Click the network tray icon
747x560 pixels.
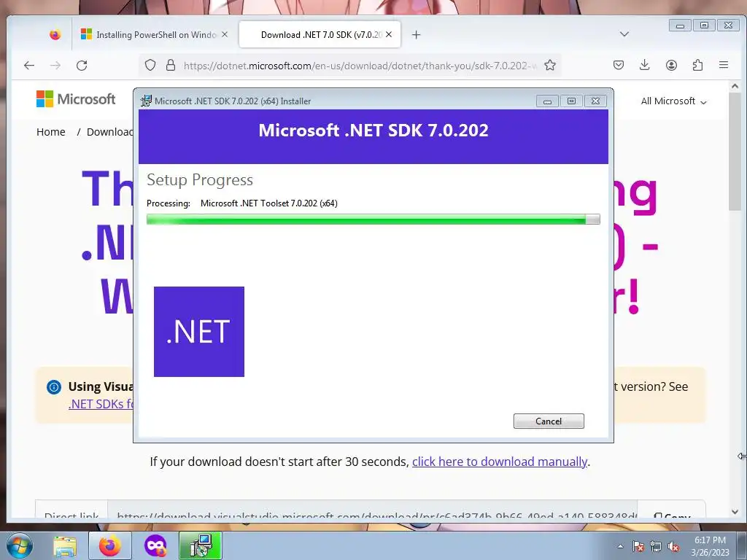pos(656,547)
